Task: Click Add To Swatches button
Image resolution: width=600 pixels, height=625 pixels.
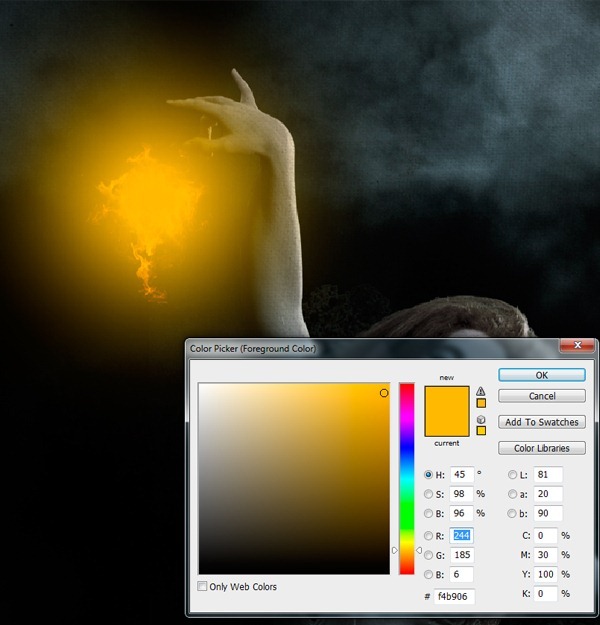Action: pos(542,422)
